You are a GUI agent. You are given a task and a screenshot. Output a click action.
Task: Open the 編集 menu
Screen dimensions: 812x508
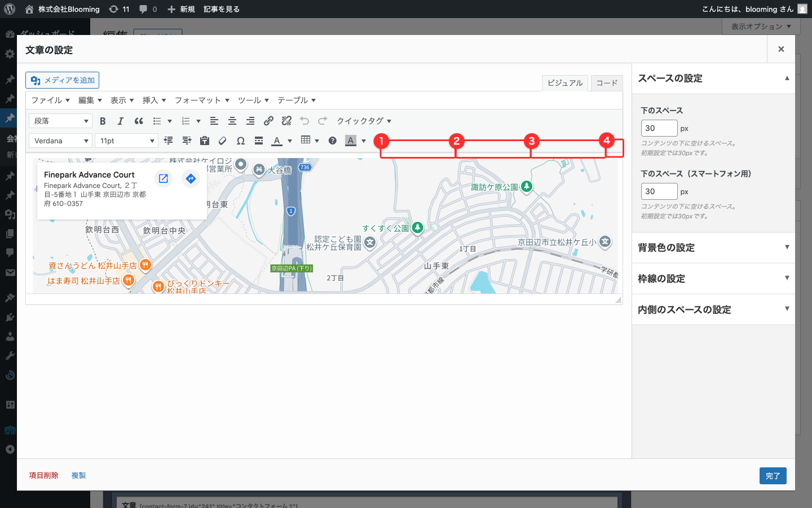[x=90, y=100]
